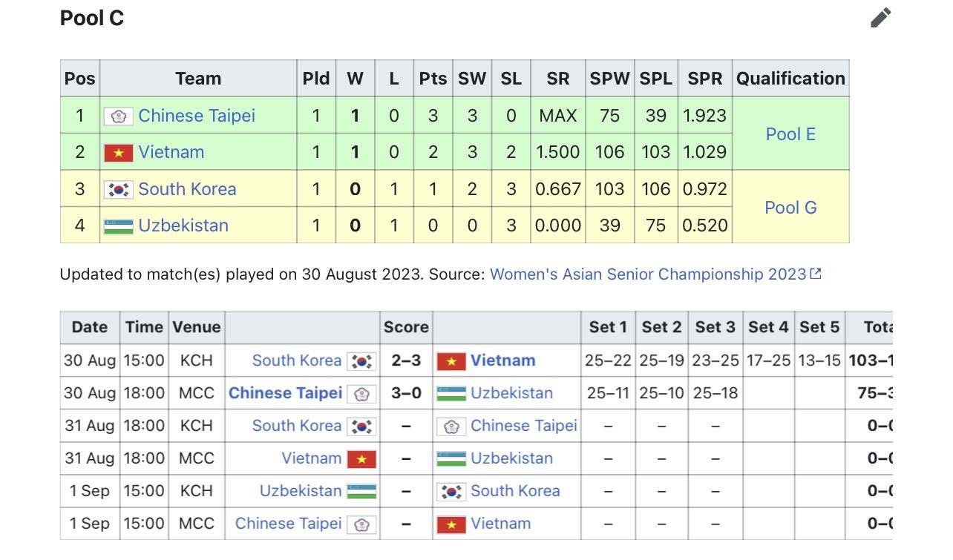The height and width of the screenshot is (560, 953).
Task: Click the pencil edit icon beside Pool C
Action: 880,18
